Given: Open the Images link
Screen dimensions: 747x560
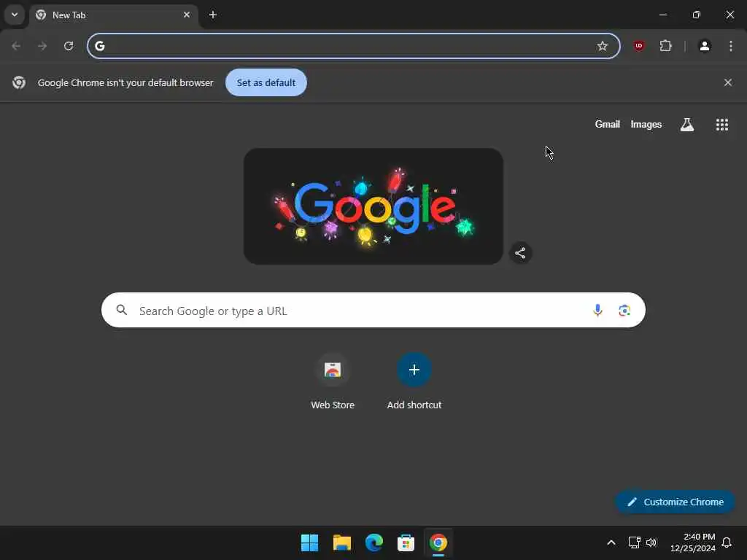Looking at the screenshot, I should click(646, 124).
